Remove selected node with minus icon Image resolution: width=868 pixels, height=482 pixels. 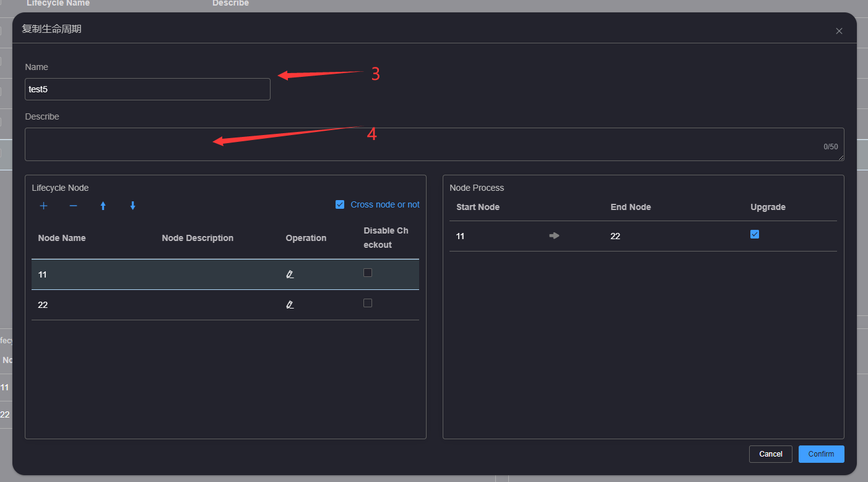[x=73, y=206]
